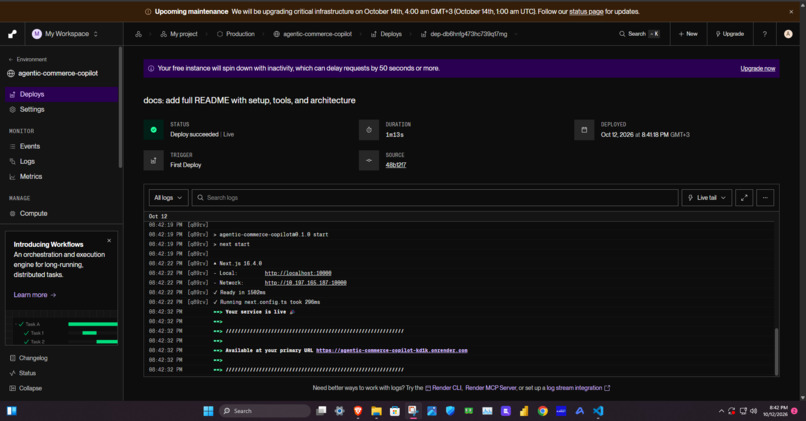Go to My project breadcrumb

coord(179,34)
